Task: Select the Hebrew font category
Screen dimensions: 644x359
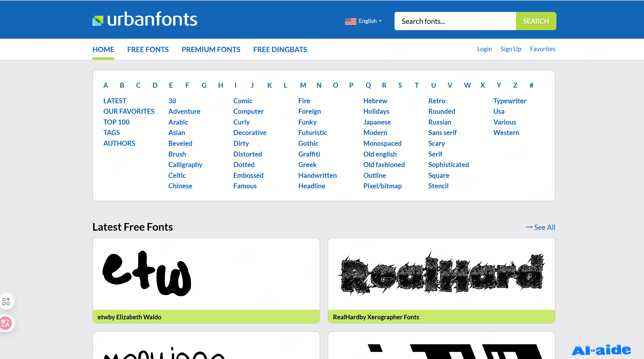Action: coord(375,101)
